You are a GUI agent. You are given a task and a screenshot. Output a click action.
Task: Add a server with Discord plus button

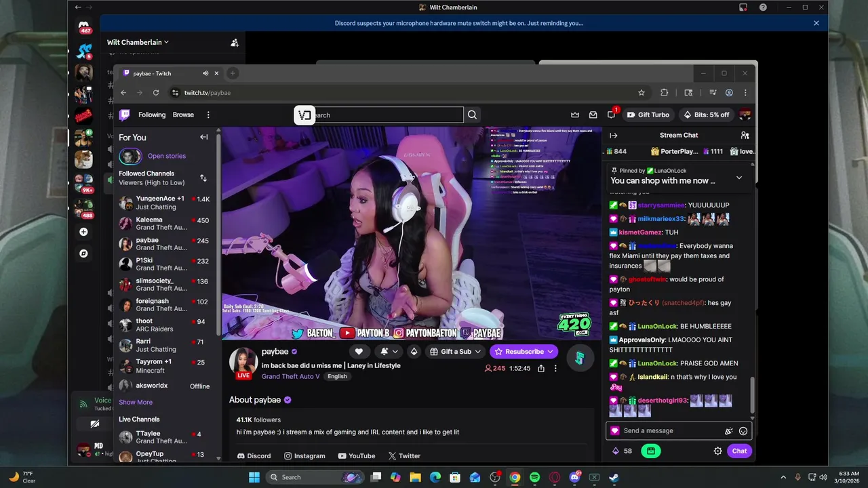pos(83,232)
